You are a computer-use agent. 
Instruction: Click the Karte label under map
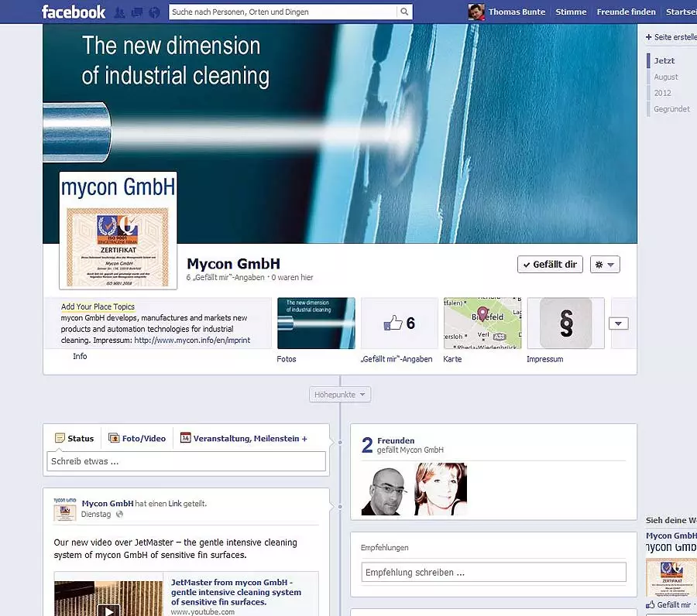point(452,359)
